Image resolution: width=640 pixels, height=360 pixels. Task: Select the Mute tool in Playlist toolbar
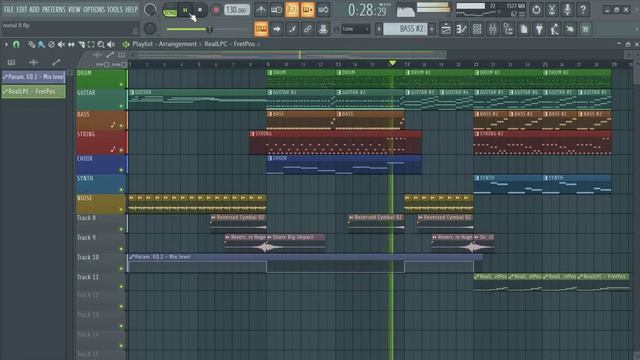click(x=61, y=44)
